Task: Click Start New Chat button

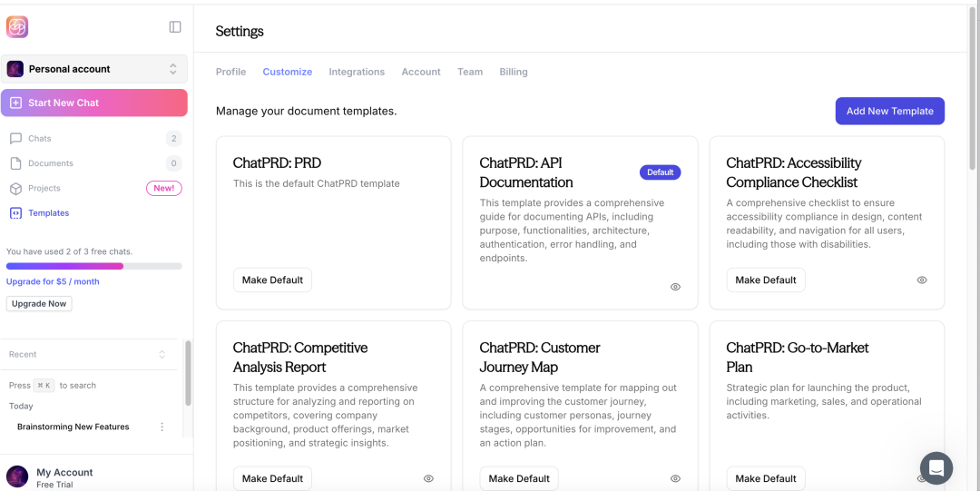Action: click(x=93, y=103)
